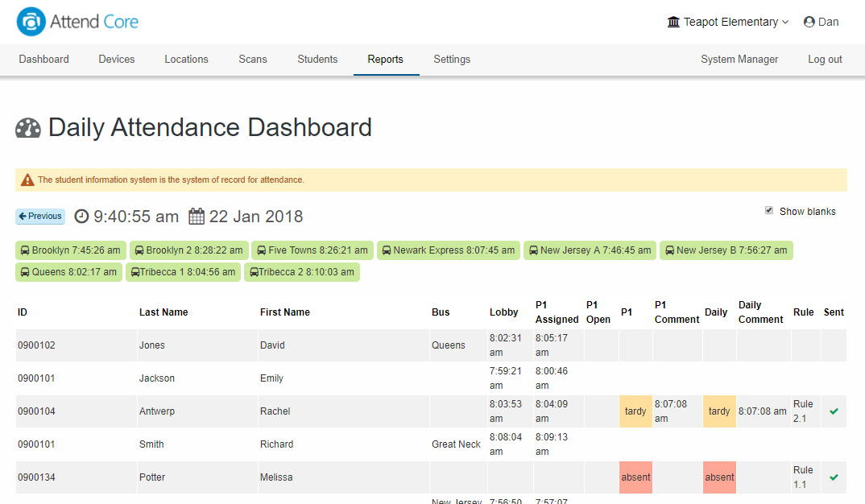Open the Students menu item
Viewport: 865px width, 504px height.
(317, 60)
